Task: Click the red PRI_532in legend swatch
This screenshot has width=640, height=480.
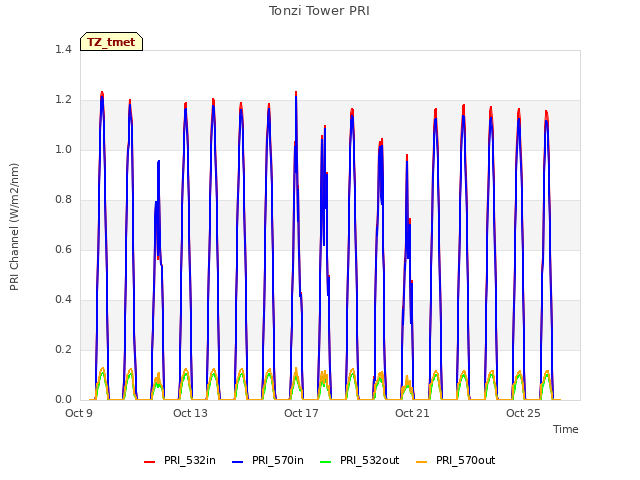Action: (x=149, y=462)
